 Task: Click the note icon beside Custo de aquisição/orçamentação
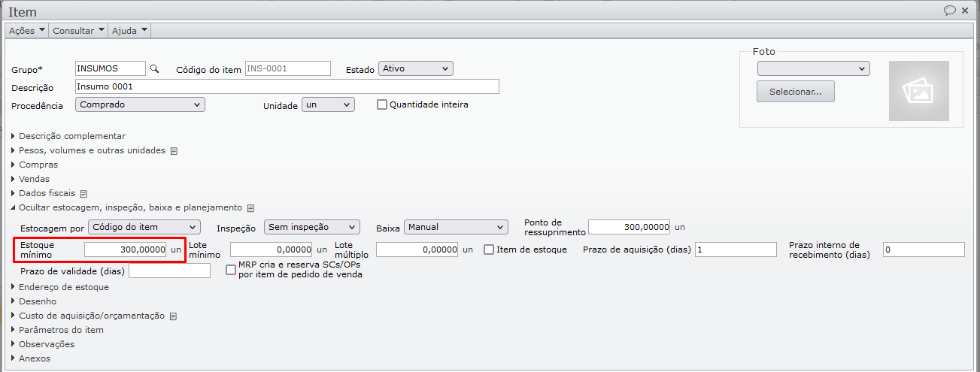173,316
